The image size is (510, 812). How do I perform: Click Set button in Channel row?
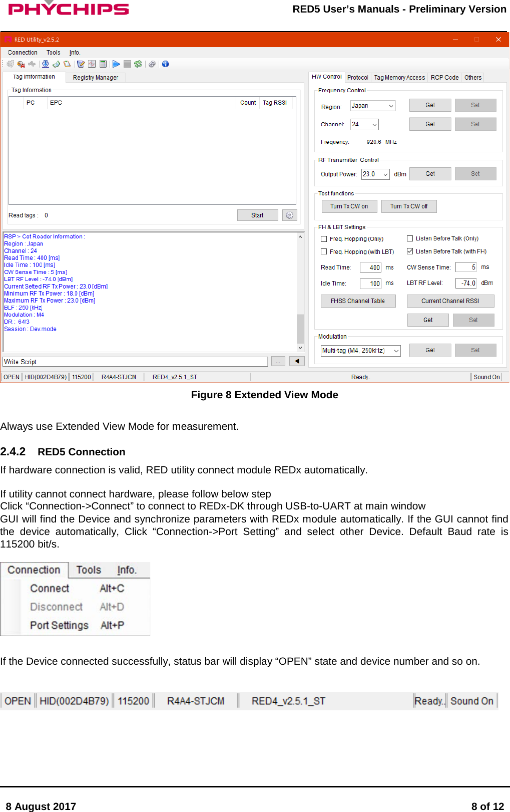(x=475, y=124)
